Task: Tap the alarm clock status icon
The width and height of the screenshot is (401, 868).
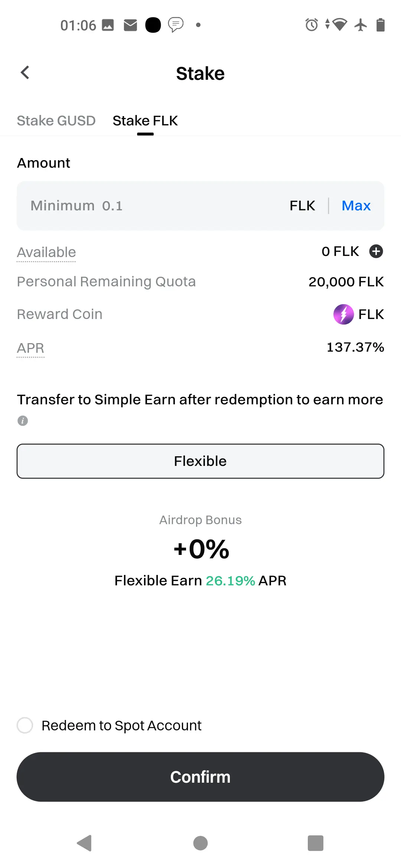Action: click(312, 25)
